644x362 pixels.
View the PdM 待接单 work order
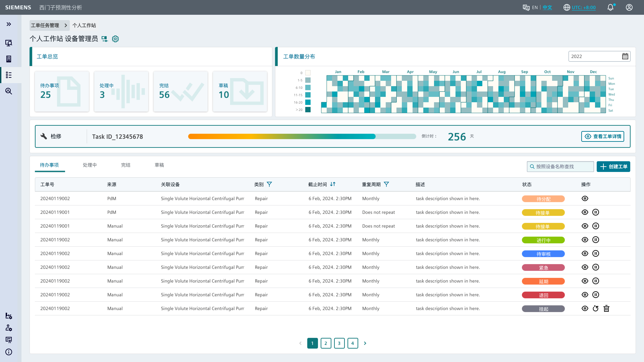585,212
